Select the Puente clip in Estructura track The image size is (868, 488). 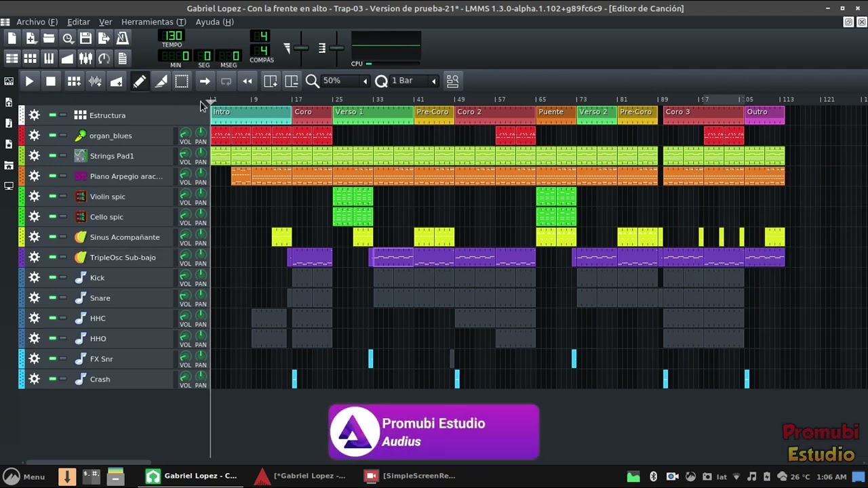point(556,115)
